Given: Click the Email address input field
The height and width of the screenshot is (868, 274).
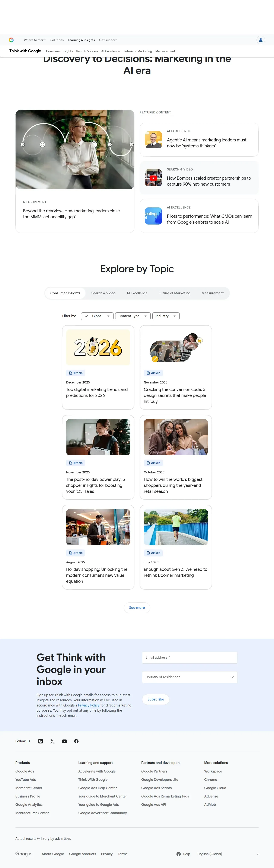Looking at the screenshot, I should click(x=189, y=657).
